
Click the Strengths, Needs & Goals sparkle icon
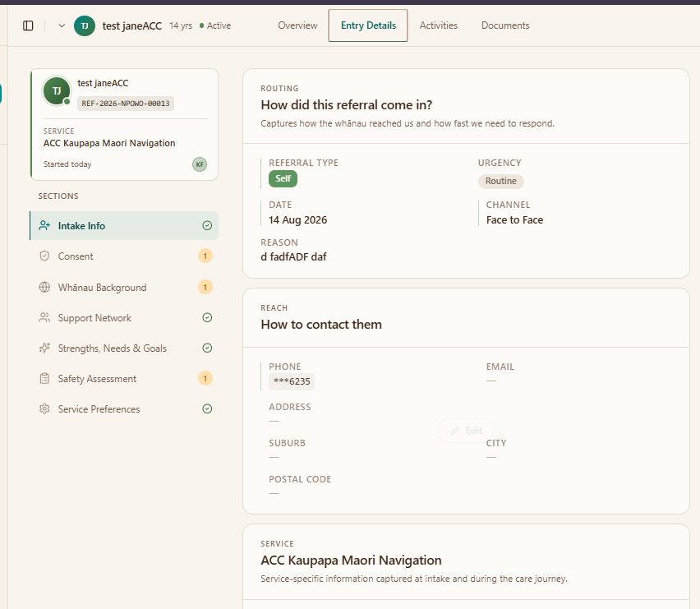pyautogui.click(x=44, y=348)
